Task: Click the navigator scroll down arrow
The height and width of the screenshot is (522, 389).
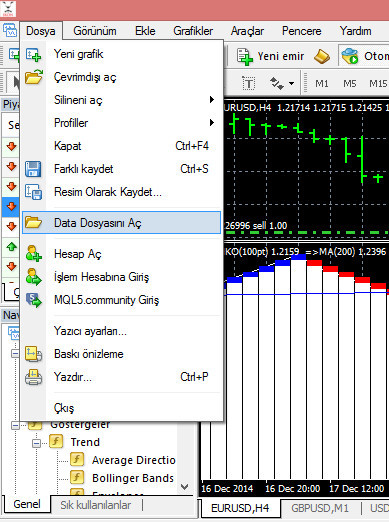Action: [x=184, y=487]
